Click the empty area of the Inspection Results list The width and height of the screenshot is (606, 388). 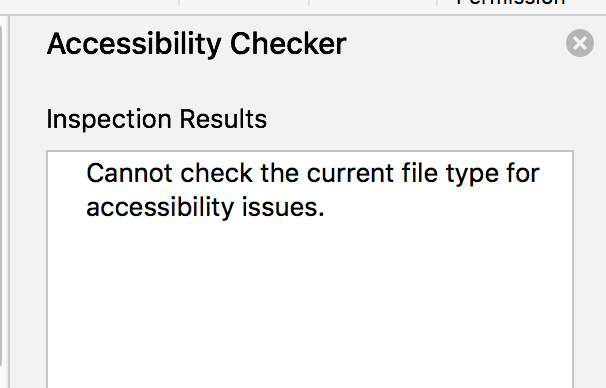[x=310, y=305]
